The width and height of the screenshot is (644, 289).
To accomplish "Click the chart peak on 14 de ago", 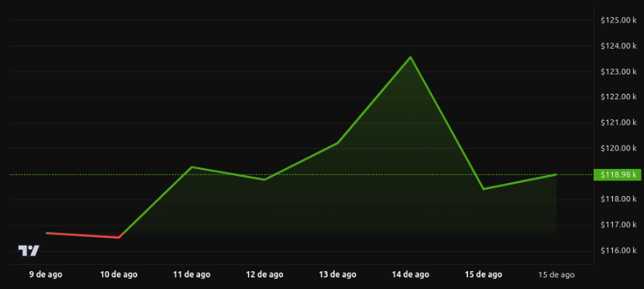I will (410, 57).
